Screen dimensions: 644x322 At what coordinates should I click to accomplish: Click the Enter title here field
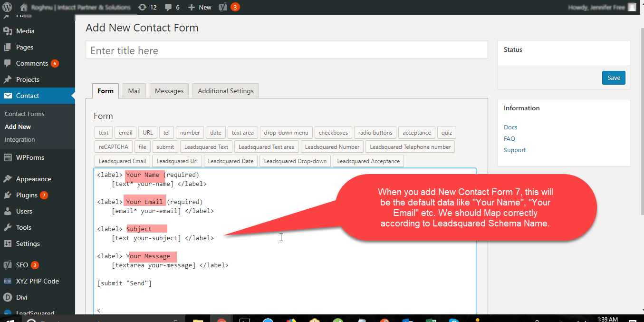pos(287,50)
